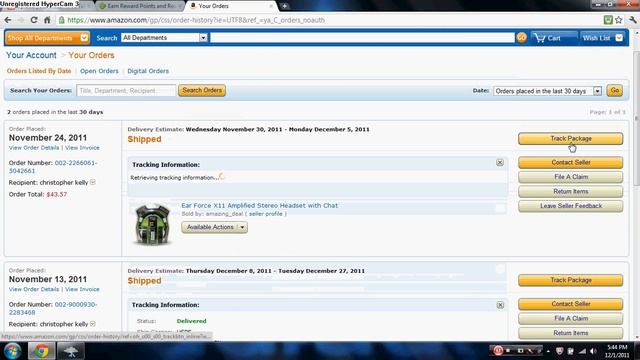
Task: Open second taskbar app next to Chrome
Action: pos(71,351)
